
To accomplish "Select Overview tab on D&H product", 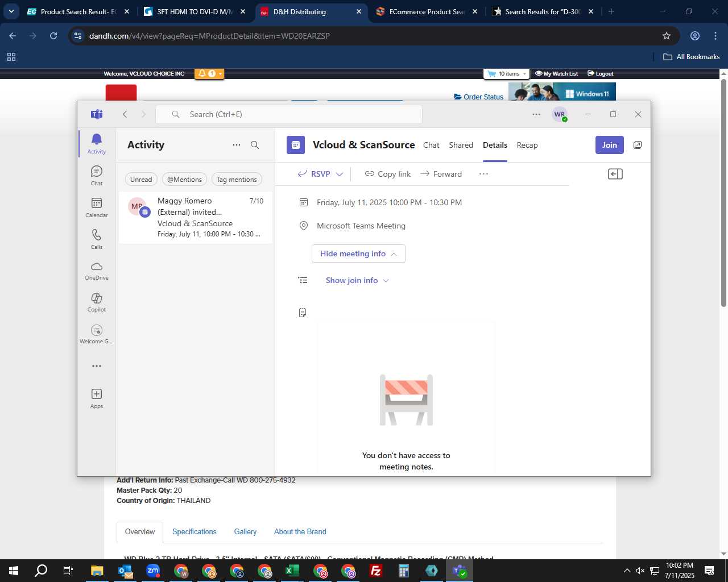I will coord(140,532).
